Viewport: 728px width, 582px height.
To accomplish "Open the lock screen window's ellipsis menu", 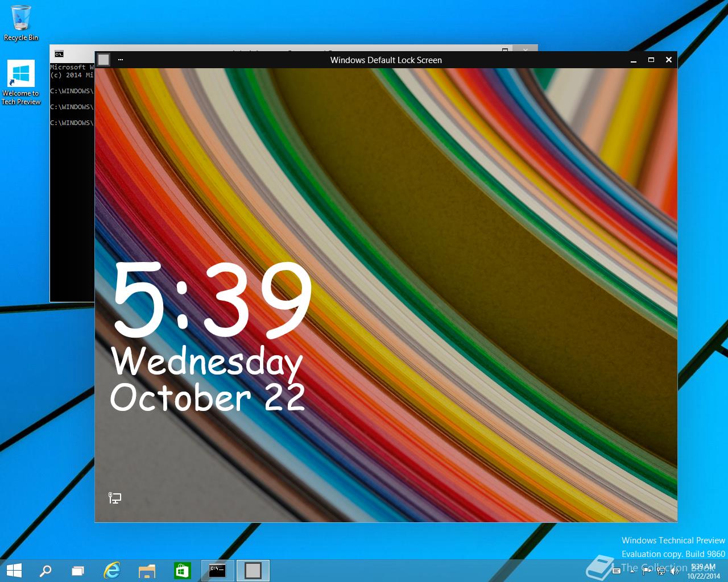I will [x=121, y=60].
